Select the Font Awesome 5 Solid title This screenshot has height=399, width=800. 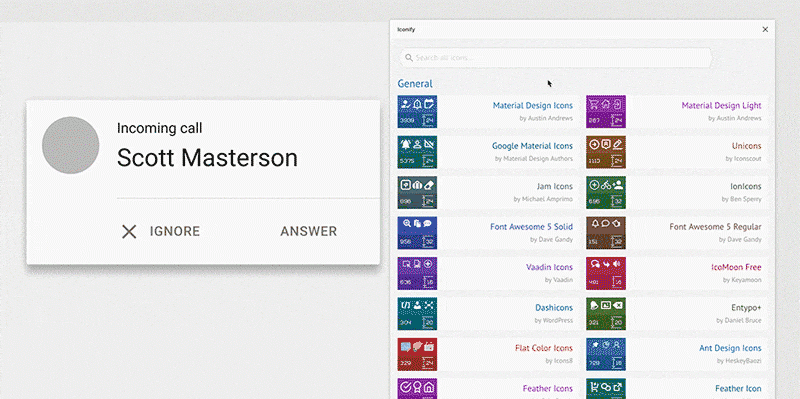click(x=532, y=227)
